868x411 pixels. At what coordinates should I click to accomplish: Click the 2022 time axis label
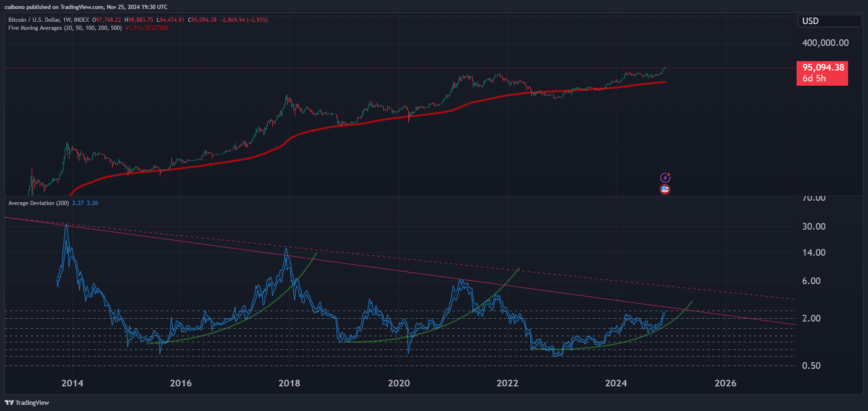pos(508,383)
